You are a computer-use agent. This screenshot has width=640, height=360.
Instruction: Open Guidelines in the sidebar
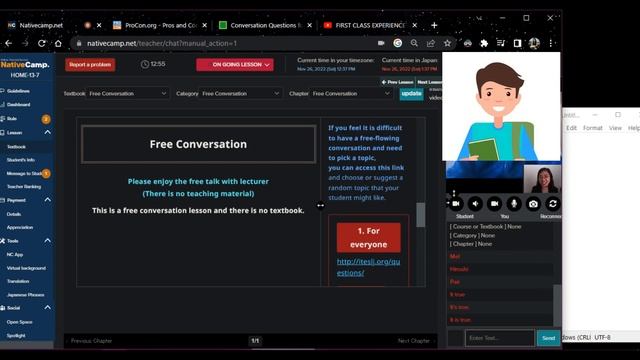[18, 91]
